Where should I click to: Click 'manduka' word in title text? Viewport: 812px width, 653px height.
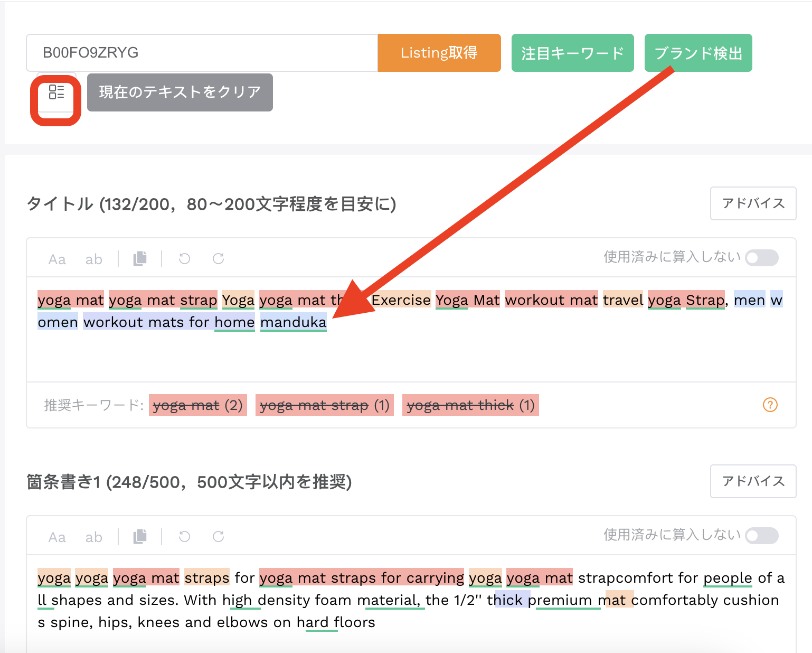294,322
